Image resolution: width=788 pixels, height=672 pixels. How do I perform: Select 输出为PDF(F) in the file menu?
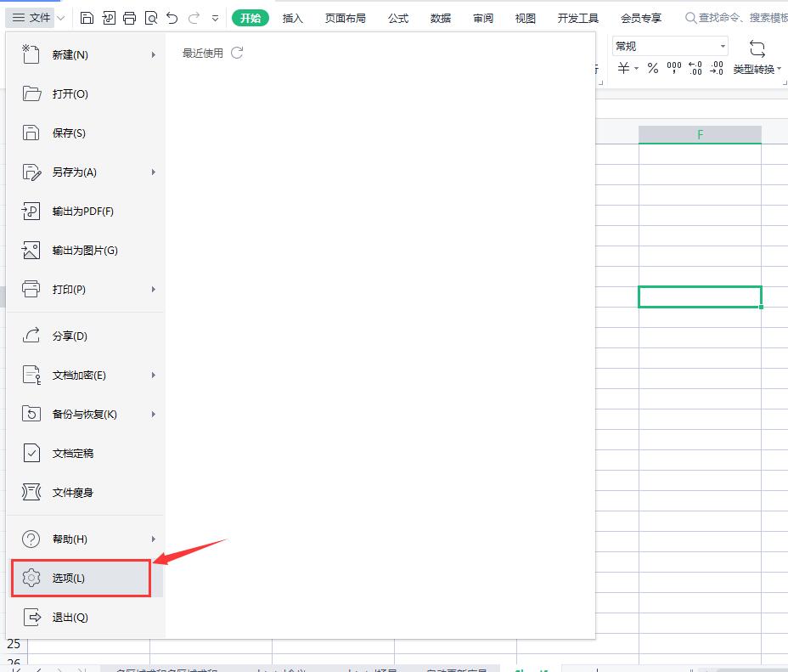[85, 212]
